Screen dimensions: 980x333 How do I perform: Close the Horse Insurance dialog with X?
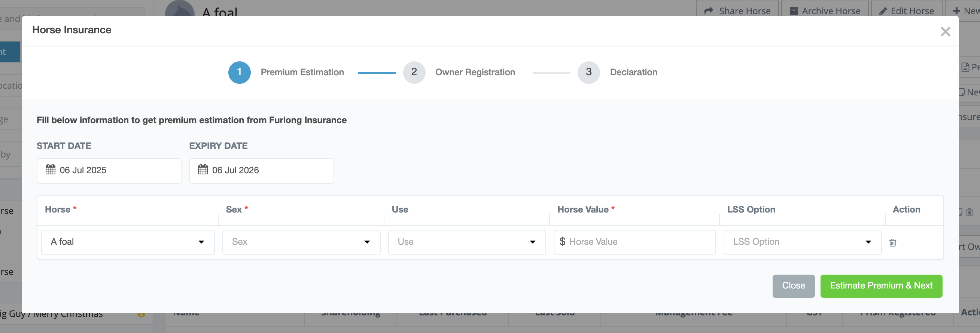(945, 31)
